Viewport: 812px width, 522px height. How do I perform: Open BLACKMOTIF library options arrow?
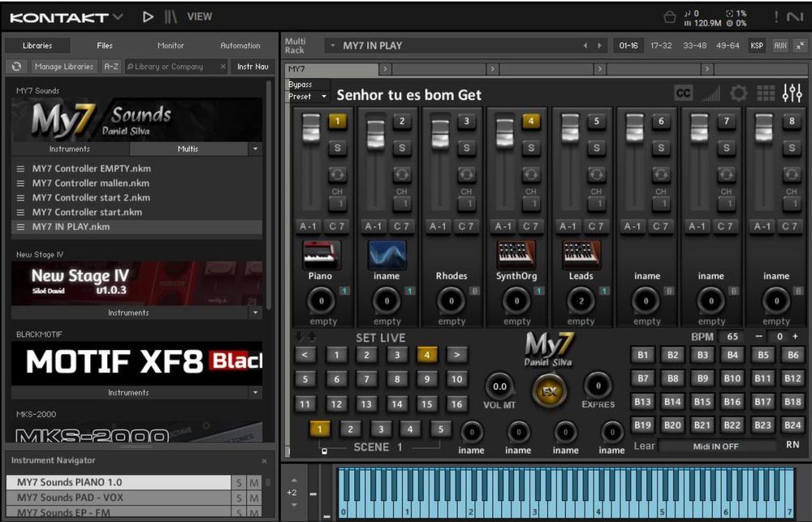point(255,393)
